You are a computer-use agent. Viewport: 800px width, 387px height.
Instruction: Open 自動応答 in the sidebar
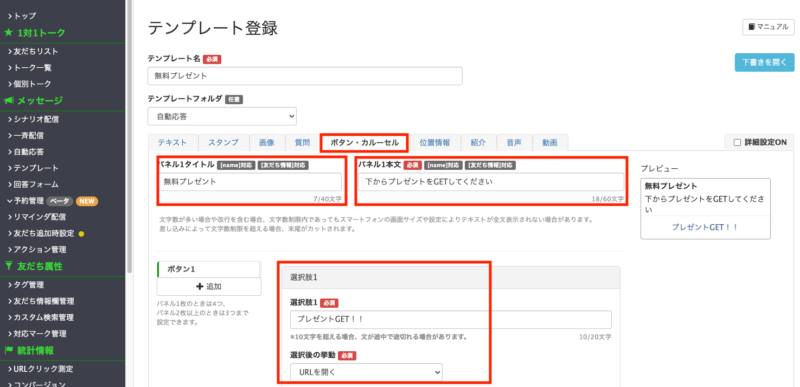(26, 152)
